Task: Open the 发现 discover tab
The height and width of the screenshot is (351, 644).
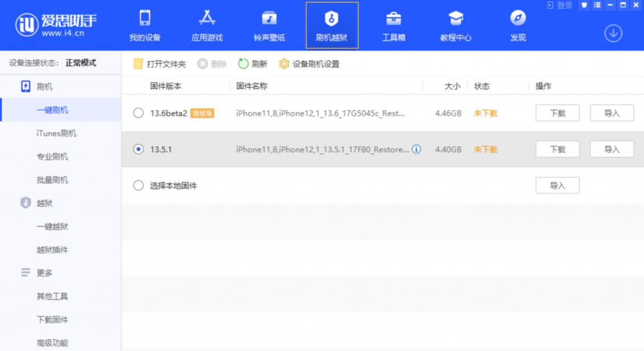Action: pos(518,26)
